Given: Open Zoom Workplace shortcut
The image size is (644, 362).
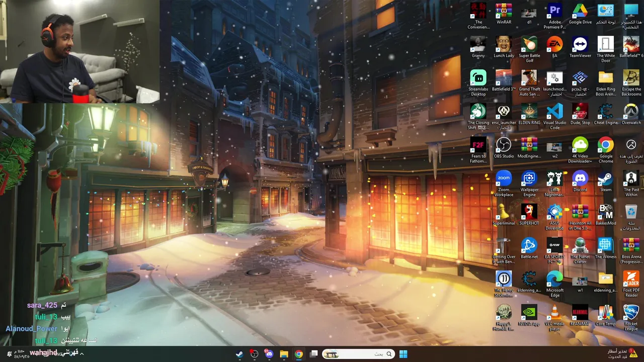Looking at the screenshot, I should [x=504, y=184].
